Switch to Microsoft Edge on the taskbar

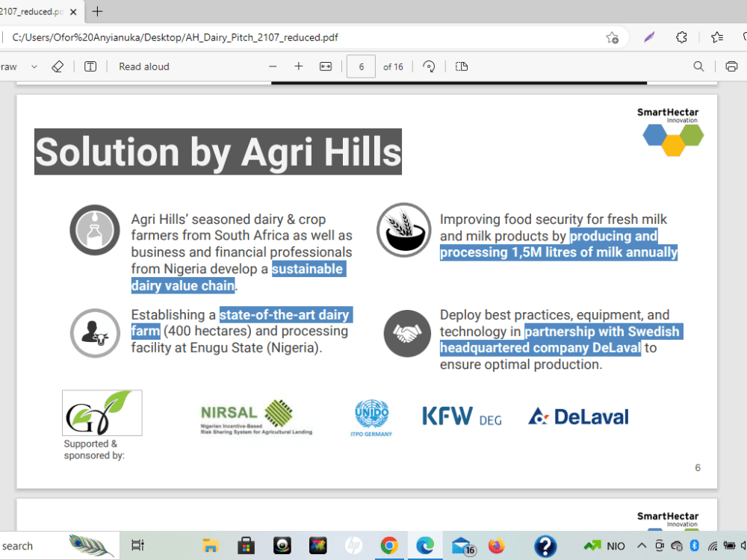click(425, 546)
